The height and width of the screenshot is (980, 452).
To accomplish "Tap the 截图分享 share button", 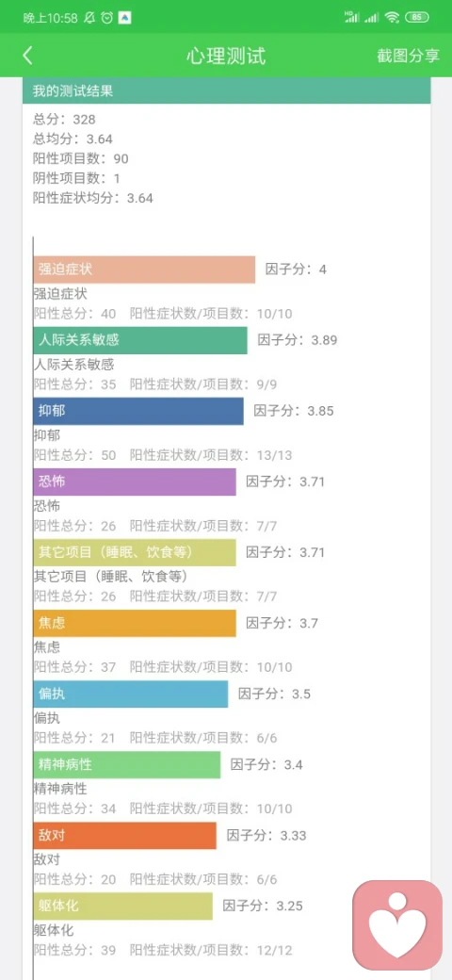I will (408, 56).
